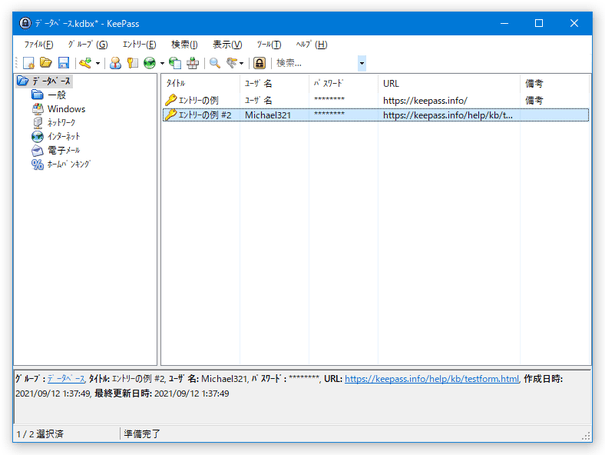The image size is (605, 455).
Task: Click the 備考 notes cell of エントリーの例
Action: [x=534, y=101]
